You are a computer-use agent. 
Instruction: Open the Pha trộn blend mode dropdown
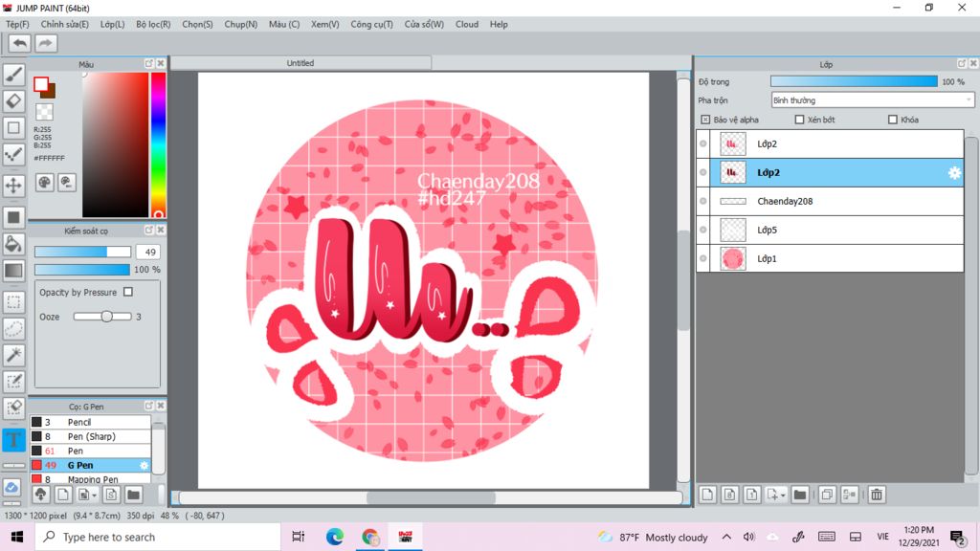click(873, 99)
